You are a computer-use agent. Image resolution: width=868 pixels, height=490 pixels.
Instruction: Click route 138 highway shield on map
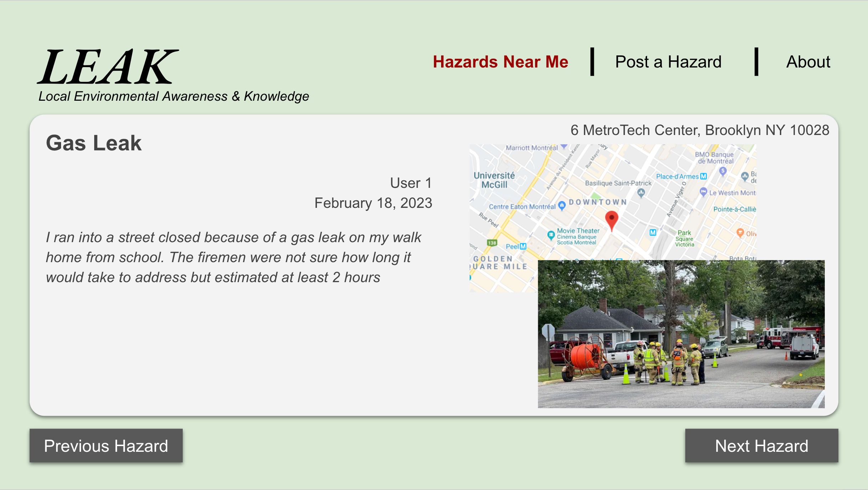492,243
